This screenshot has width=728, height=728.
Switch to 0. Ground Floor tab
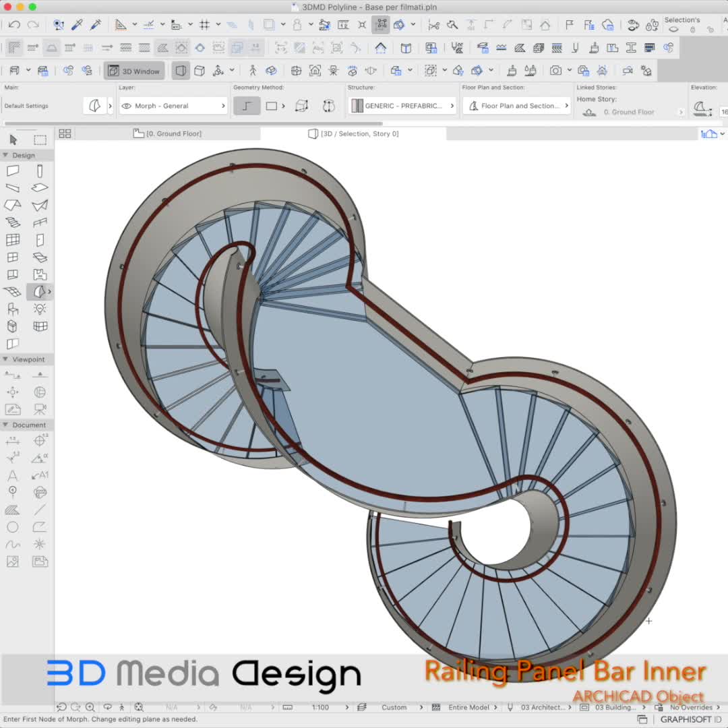[168, 133]
